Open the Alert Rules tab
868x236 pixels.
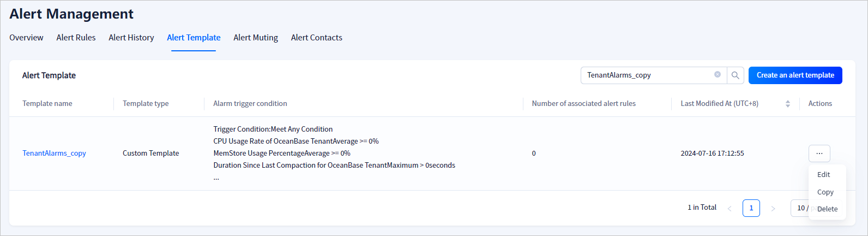pyautogui.click(x=76, y=38)
